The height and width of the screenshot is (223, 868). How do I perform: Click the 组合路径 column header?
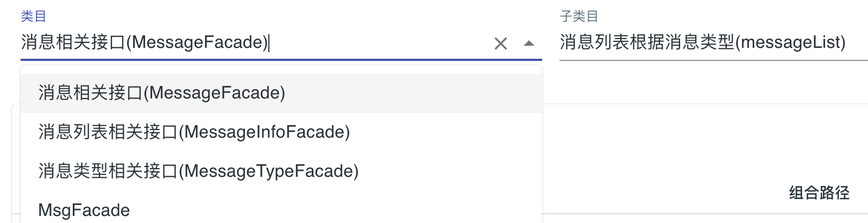(819, 193)
